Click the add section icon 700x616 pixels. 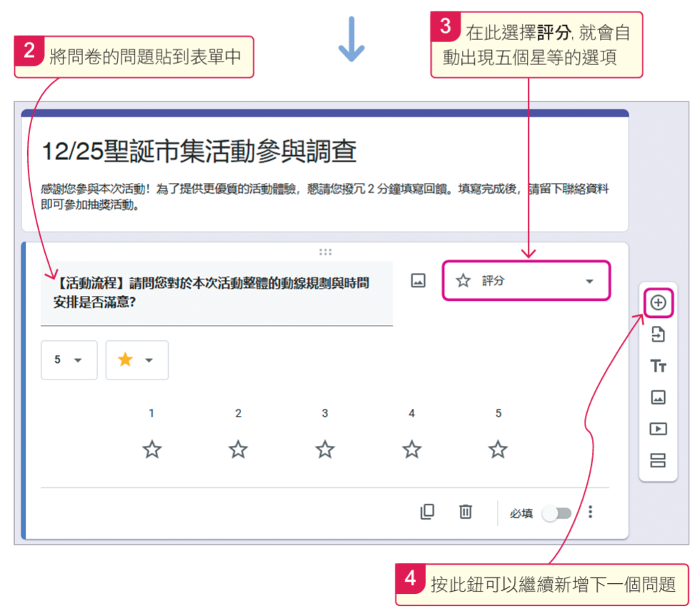tap(658, 460)
